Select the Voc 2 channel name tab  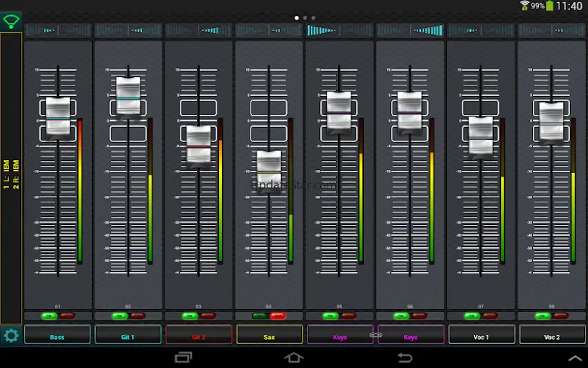click(551, 336)
